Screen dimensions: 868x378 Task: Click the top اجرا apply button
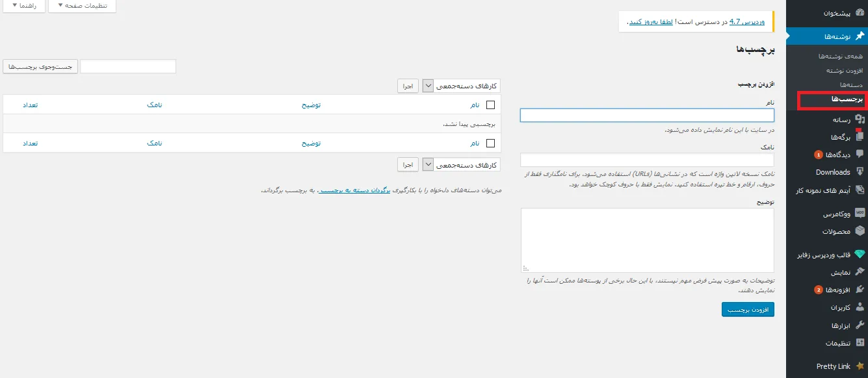click(x=408, y=86)
